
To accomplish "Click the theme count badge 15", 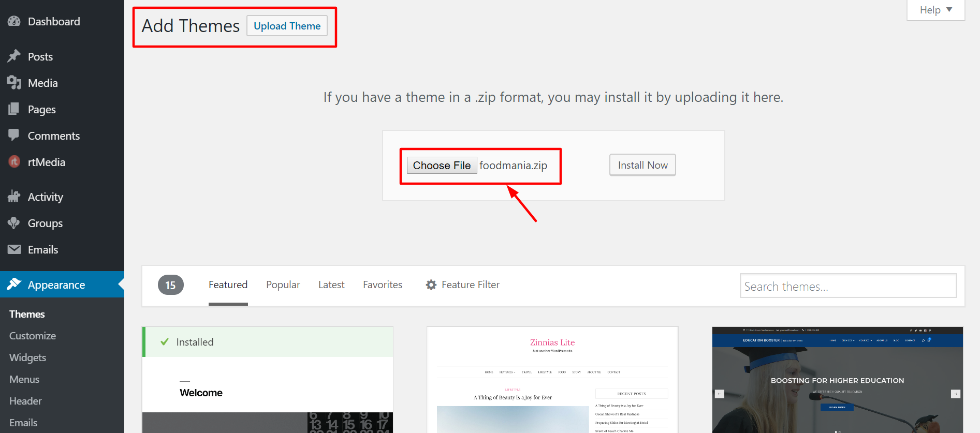I will tap(170, 285).
